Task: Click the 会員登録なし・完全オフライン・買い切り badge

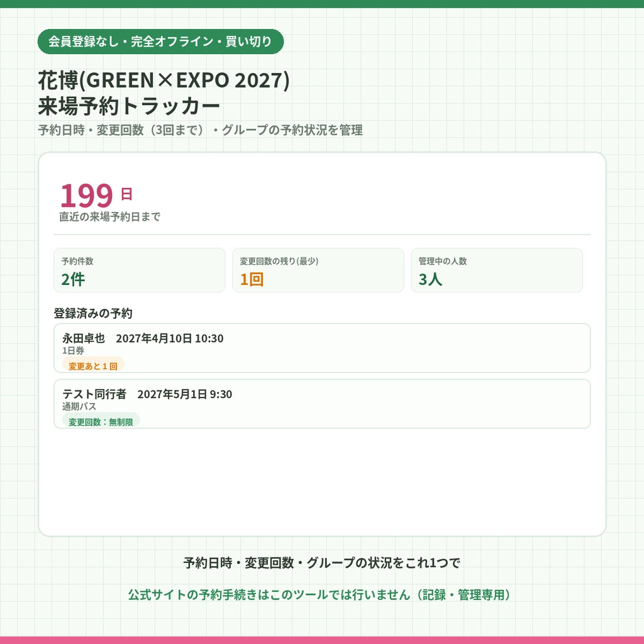Action: (x=160, y=42)
